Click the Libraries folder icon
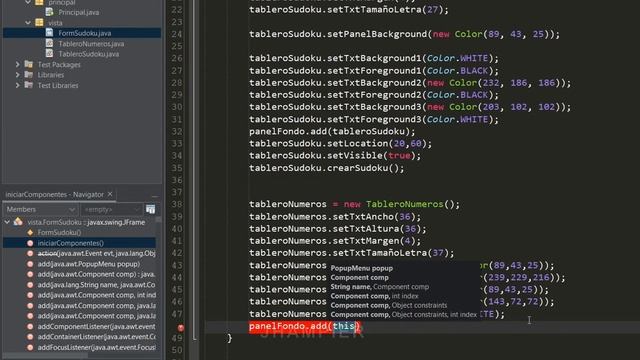 [29, 75]
